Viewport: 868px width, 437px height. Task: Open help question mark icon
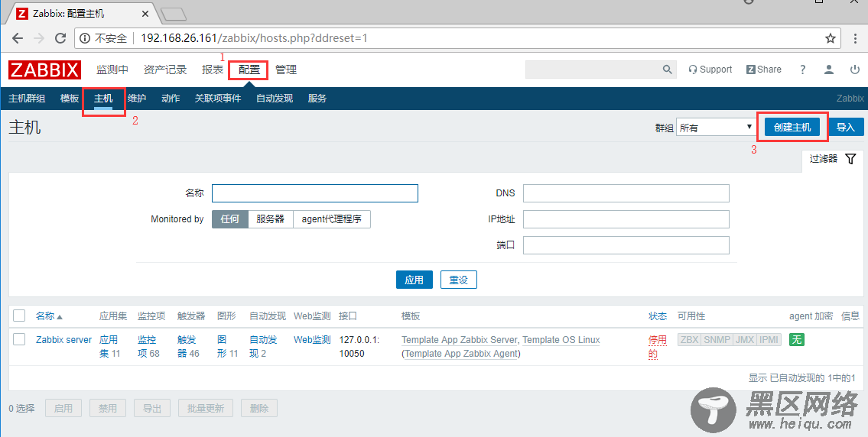(x=803, y=70)
